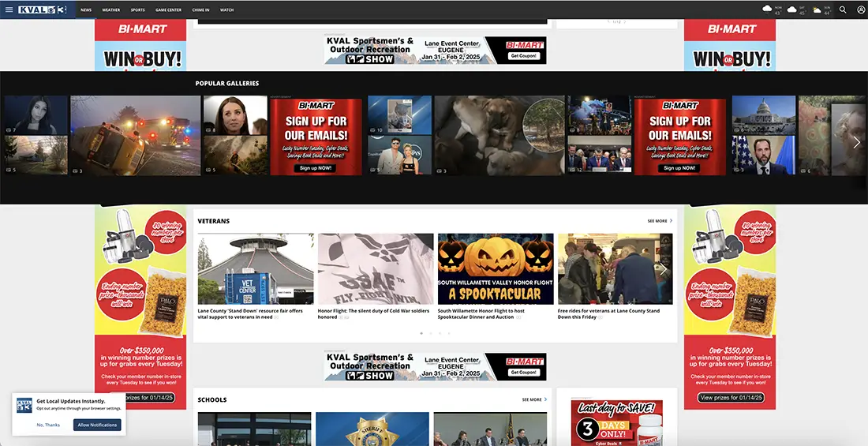Click the SAT cloudy weather icon

pos(791,9)
